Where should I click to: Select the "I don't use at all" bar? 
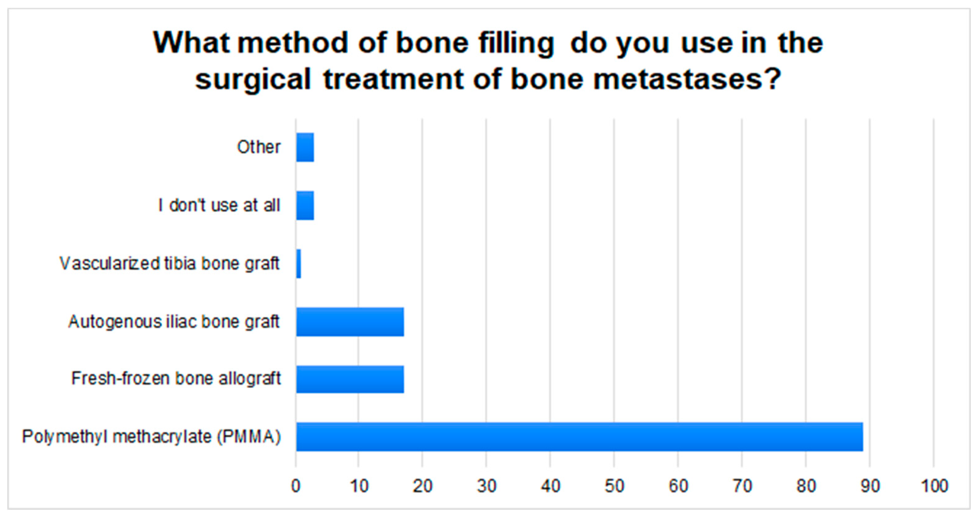pos(305,206)
